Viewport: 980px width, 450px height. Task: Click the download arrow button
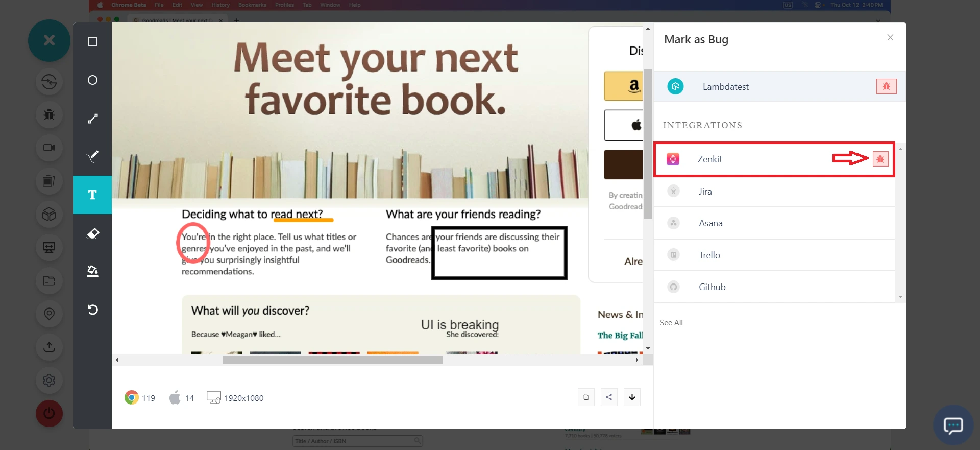pos(632,397)
